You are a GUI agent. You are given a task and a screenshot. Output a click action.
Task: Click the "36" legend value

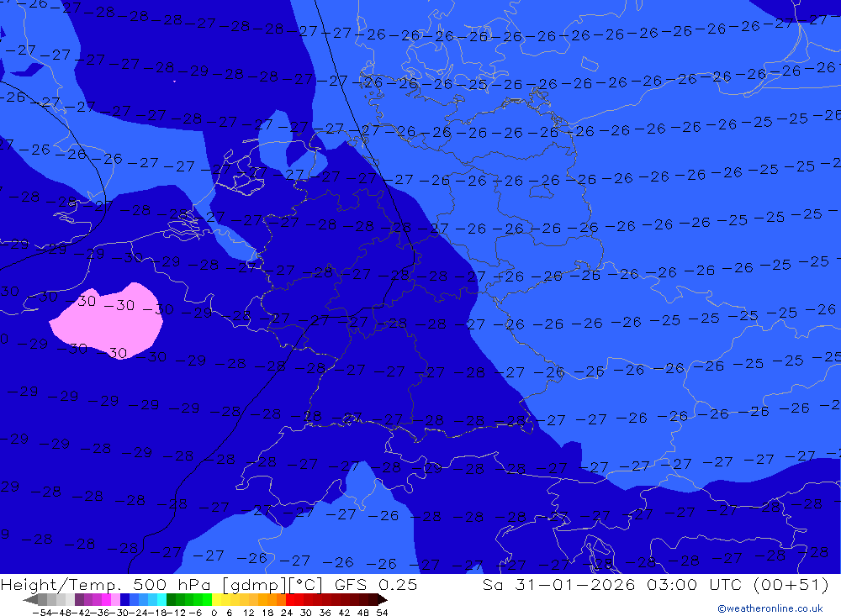point(325,613)
